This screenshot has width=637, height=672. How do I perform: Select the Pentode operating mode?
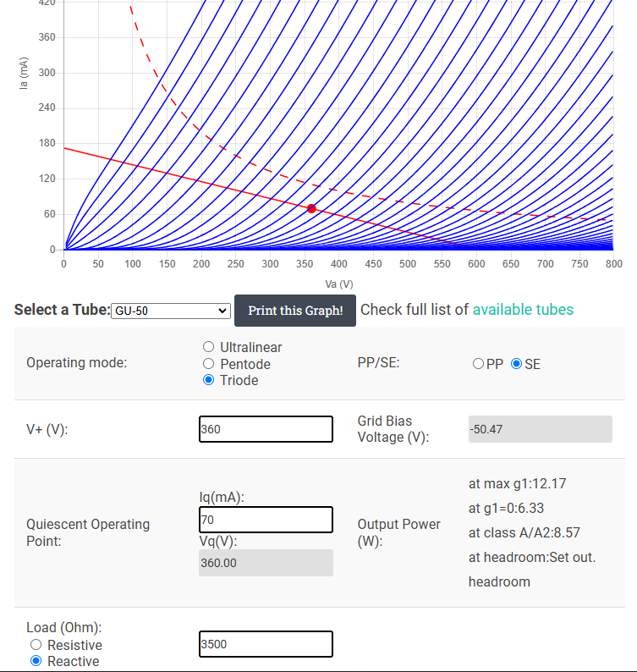209,364
